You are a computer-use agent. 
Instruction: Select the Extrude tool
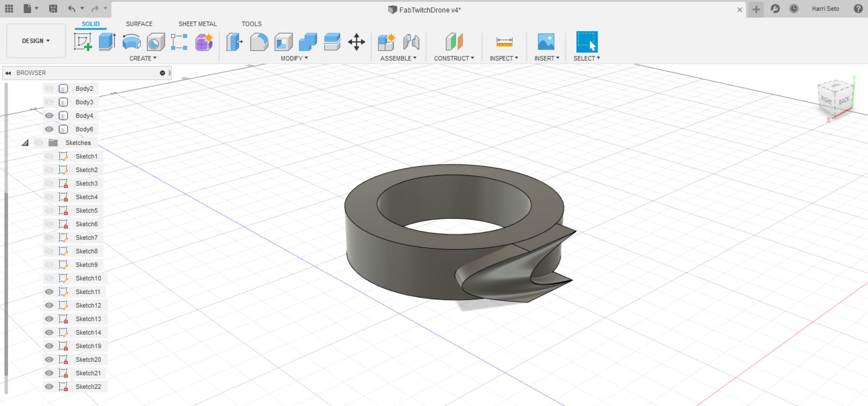(107, 42)
